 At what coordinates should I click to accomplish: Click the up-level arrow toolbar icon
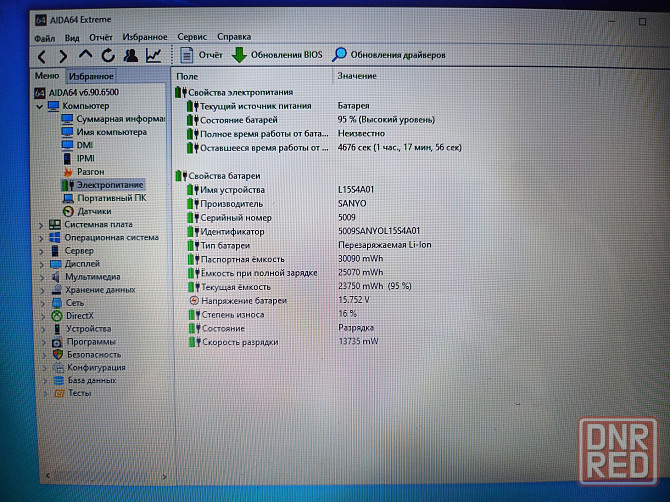coord(85,55)
